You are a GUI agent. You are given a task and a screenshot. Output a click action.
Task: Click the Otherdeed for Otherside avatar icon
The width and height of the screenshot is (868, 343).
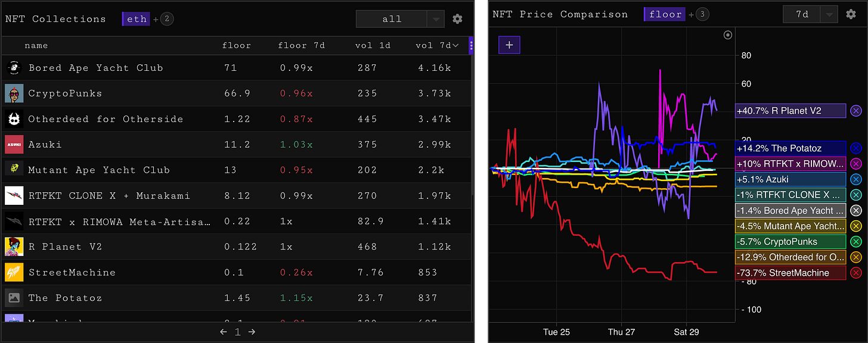click(x=14, y=119)
